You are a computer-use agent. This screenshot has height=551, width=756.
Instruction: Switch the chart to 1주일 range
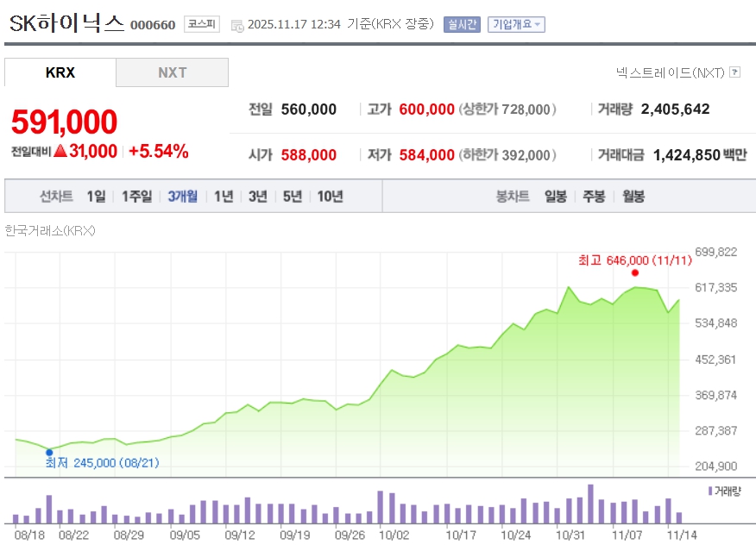coord(136,197)
